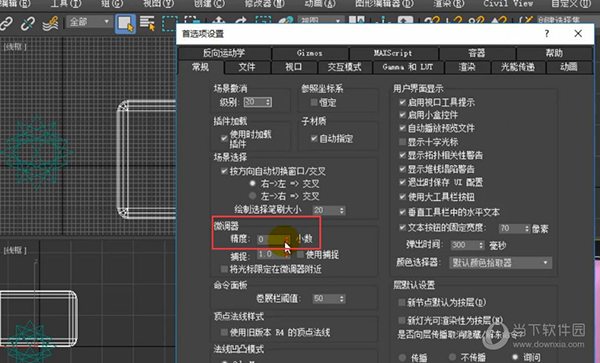Screen dimensions: 600x363
Task: Open the Civil View menu
Action: coord(508,4)
